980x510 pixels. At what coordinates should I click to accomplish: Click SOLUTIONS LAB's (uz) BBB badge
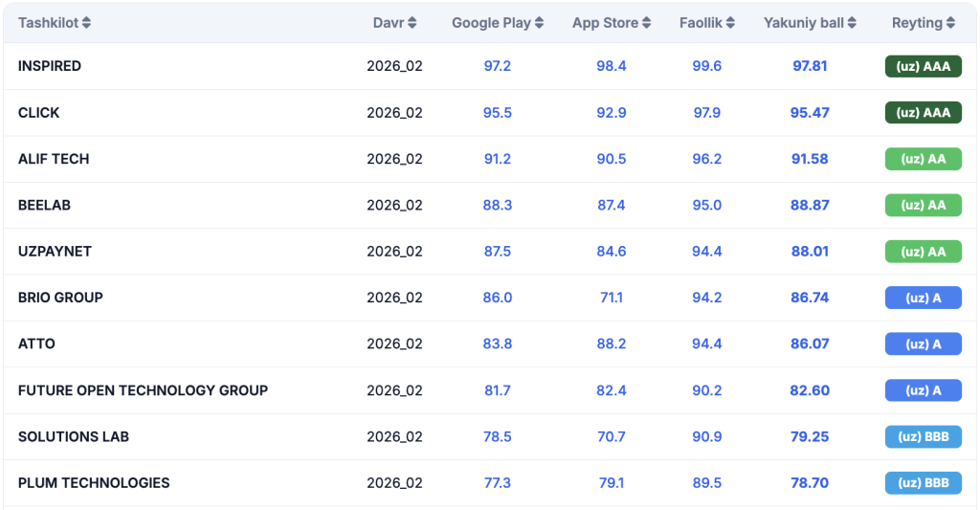point(923,436)
